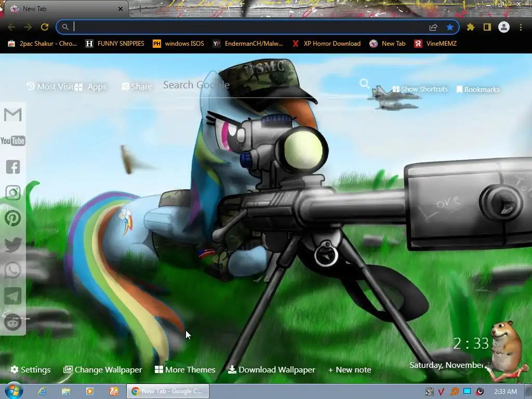Click the new tab page search magnifier
This screenshot has height=399, width=532.
pos(364,84)
